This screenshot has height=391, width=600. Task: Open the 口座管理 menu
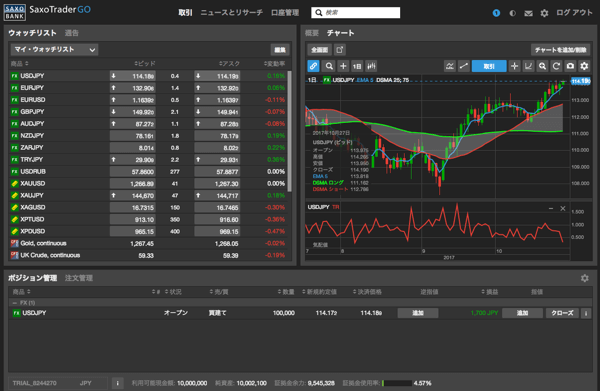click(x=285, y=13)
